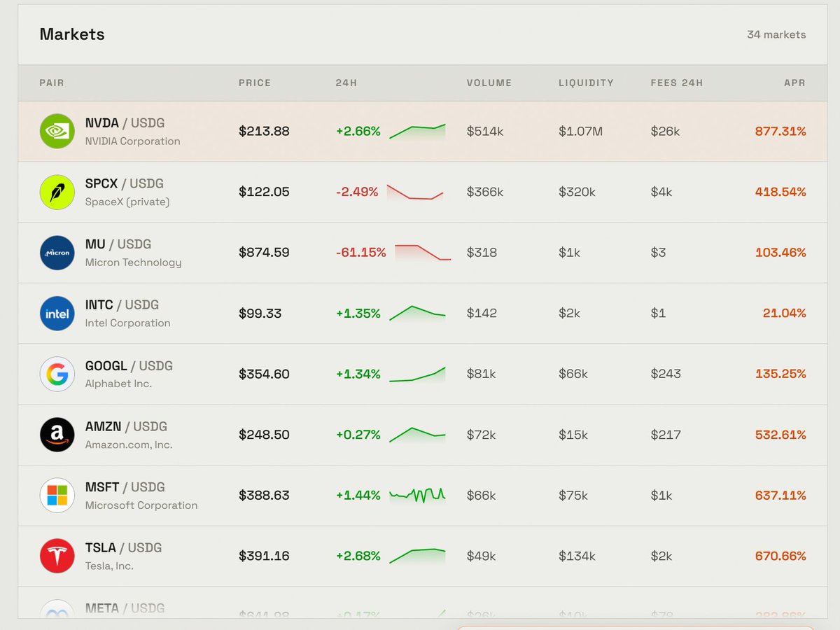Click AMZN fees $217
Image resolution: width=840 pixels, height=630 pixels.
click(x=666, y=435)
